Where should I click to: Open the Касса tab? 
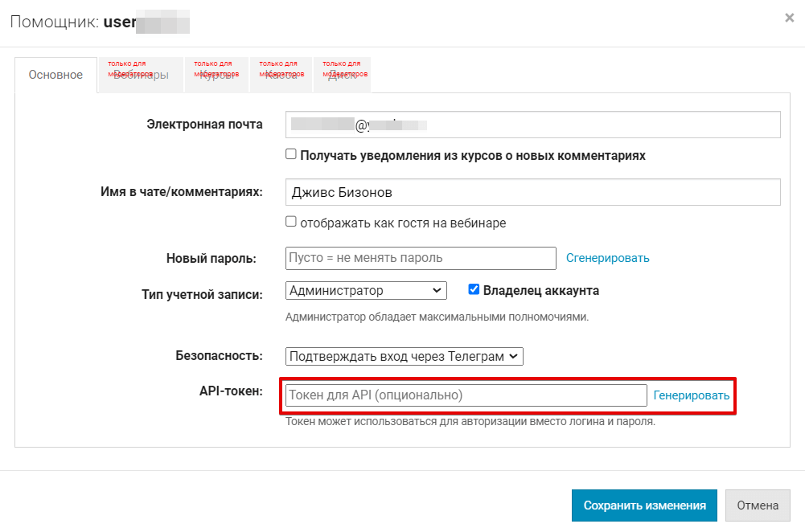[x=281, y=75]
